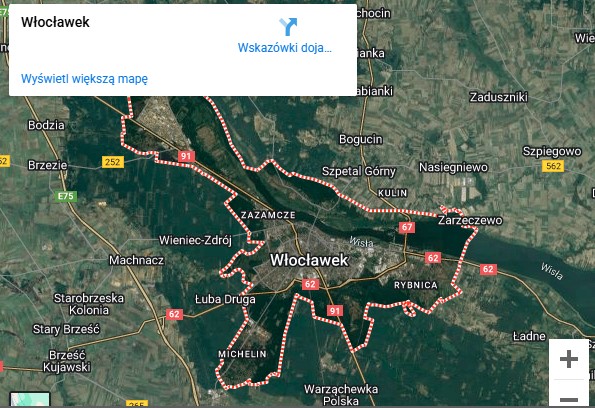Click the Michelin district label

tap(242, 354)
